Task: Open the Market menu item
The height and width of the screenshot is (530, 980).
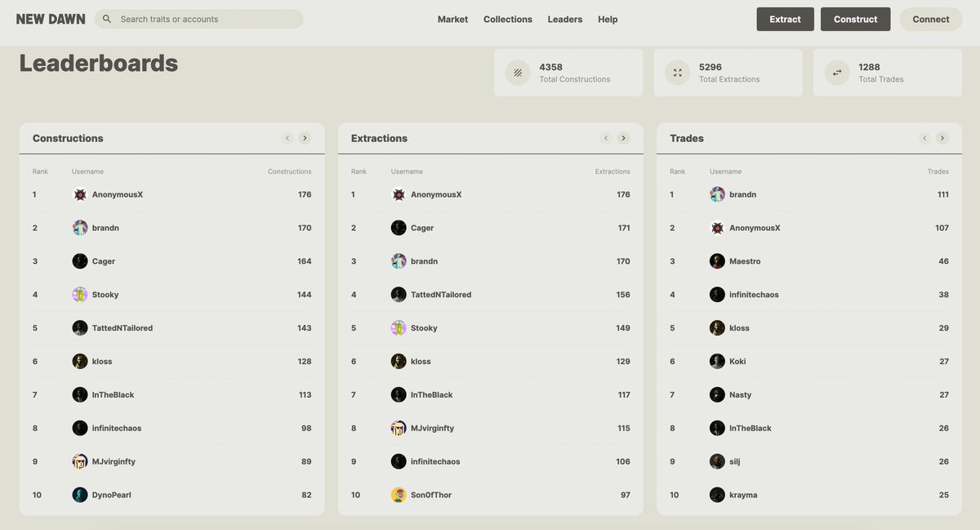Action: (x=452, y=19)
